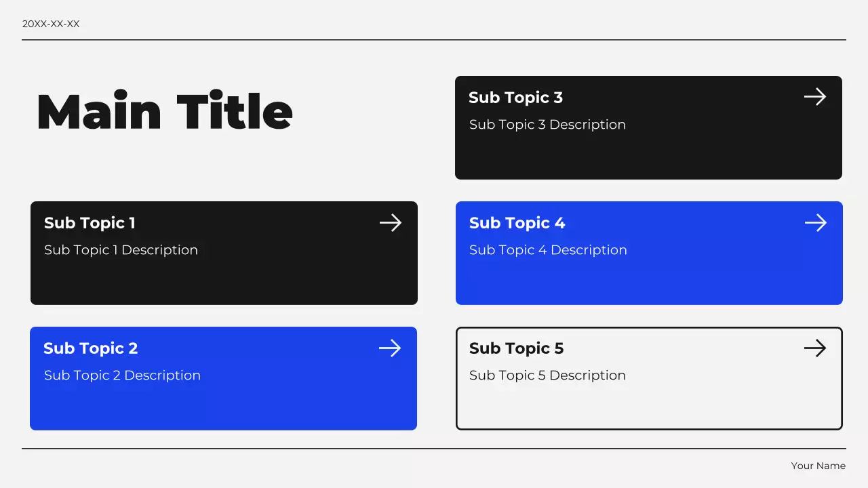Select the Sub Topic 1 heading
868x488 pixels.
coord(90,223)
